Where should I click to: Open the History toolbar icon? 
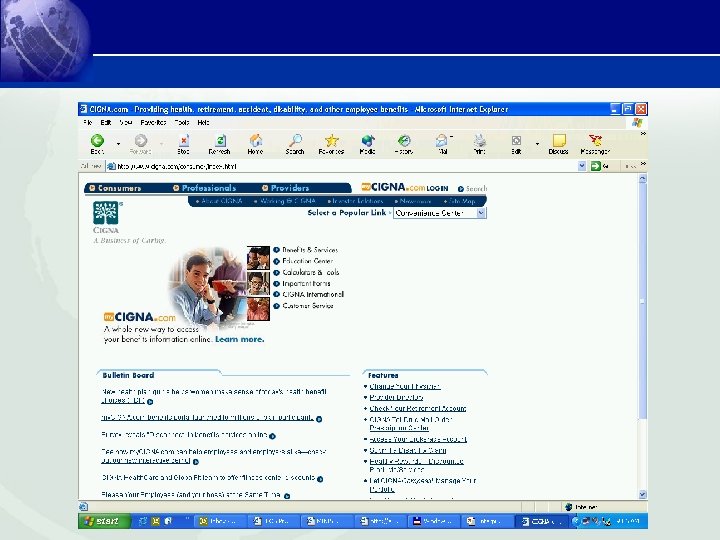click(404, 144)
